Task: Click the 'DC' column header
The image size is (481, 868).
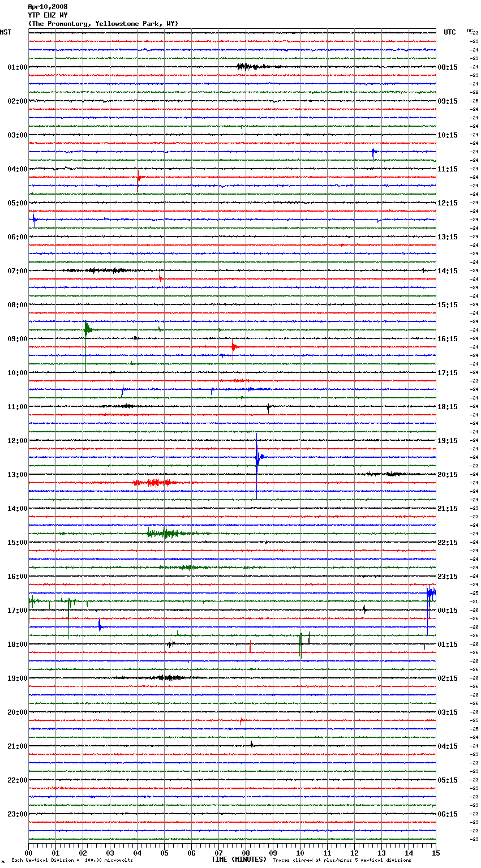Action: tap(470, 31)
